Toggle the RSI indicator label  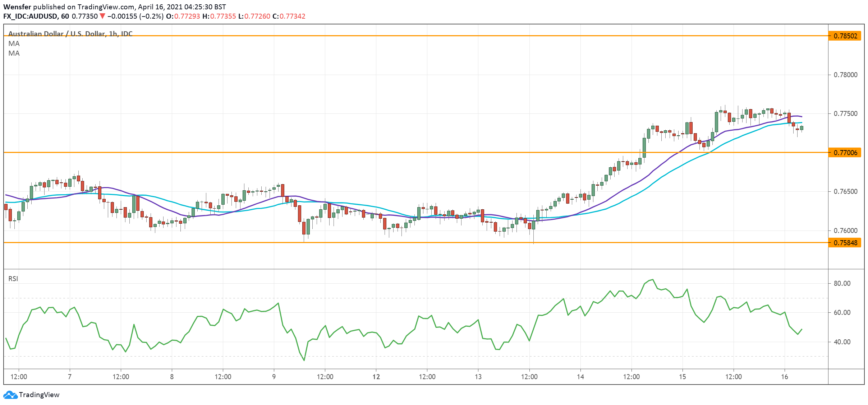[x=14, y=279]
